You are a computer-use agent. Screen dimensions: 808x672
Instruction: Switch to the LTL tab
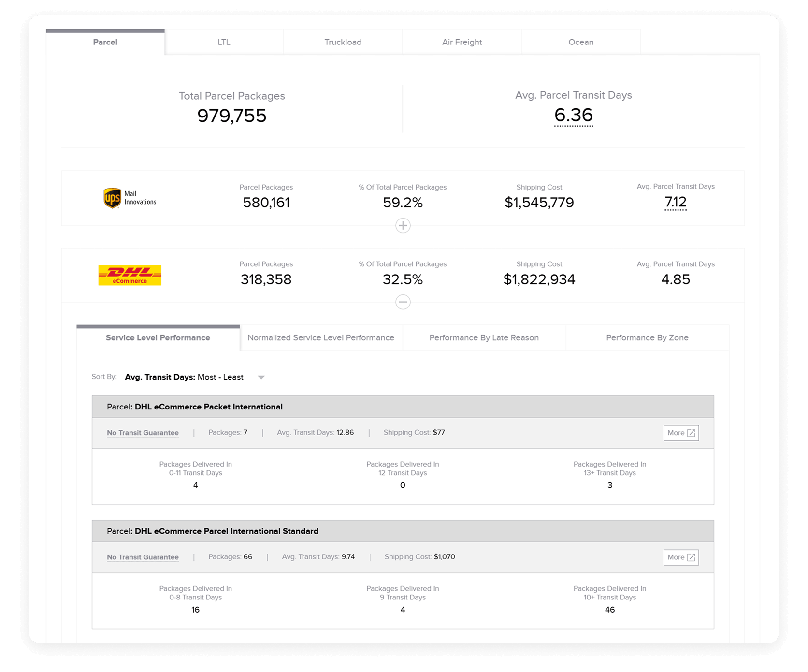[224, 42]
